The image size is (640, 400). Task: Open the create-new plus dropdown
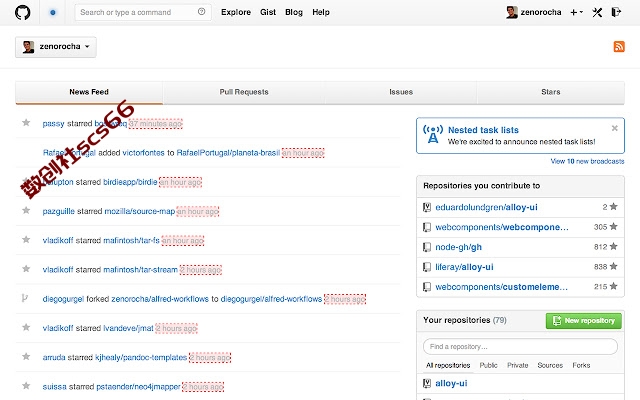coord(576,12)
